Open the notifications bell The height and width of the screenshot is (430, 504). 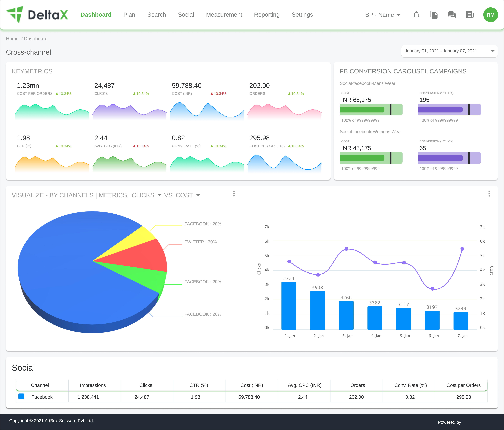(416, 15)
